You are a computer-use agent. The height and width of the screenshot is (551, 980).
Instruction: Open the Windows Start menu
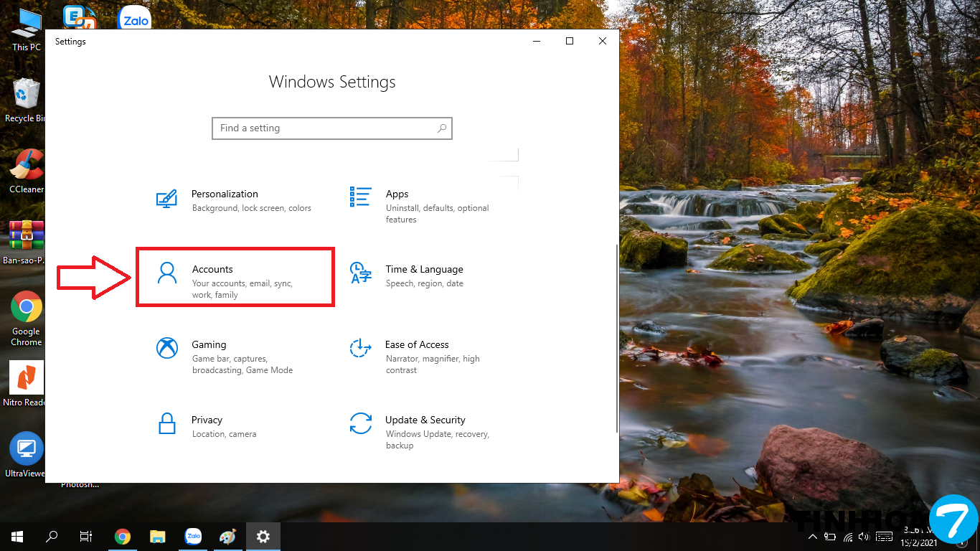17,537
